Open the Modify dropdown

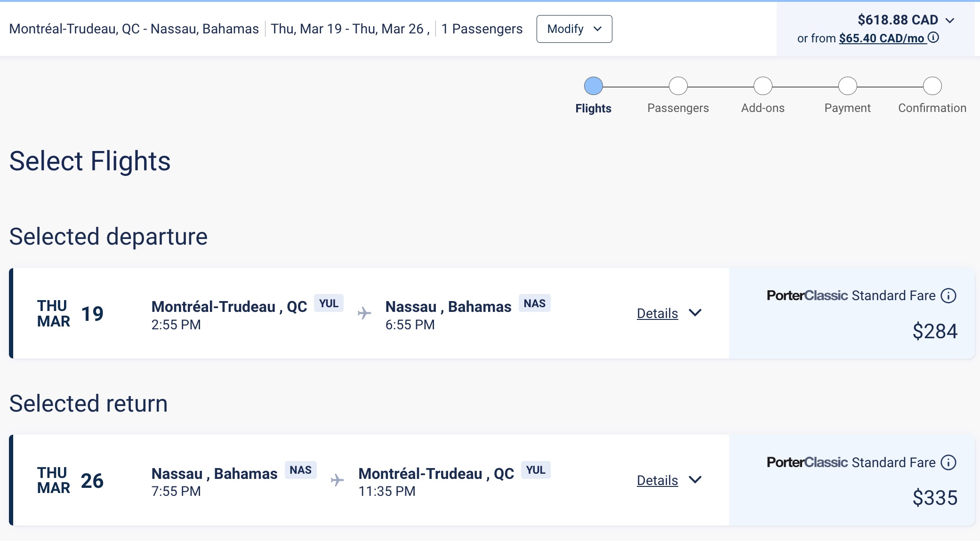(574, 29)
